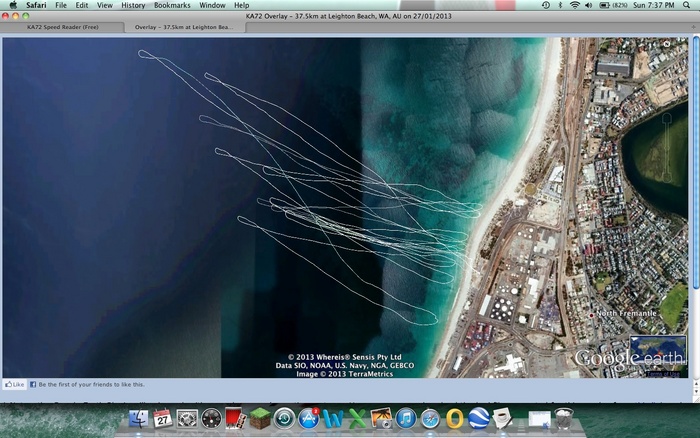Open the Bookmarks menu
The height and width of the screenshot is (438, 700).
[x=172, y=5]
